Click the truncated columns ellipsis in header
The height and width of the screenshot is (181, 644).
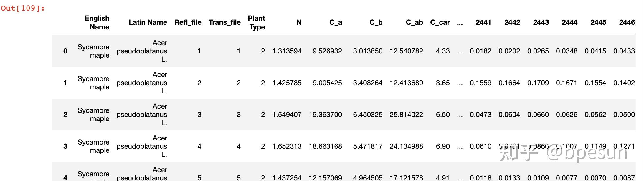click(x=460, y=23)
